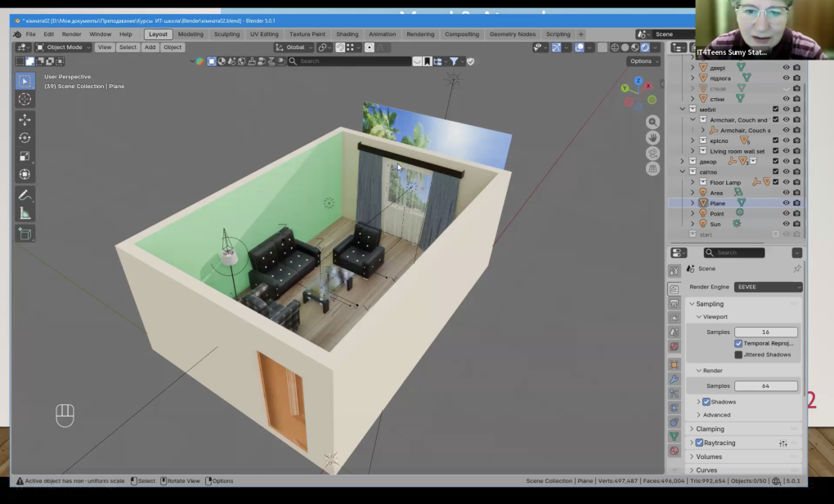Image resolution: width=834 pixels, height=504 pixels.
Task: Switch to the Sculpting workspace tab
Action: click(226, 34)
